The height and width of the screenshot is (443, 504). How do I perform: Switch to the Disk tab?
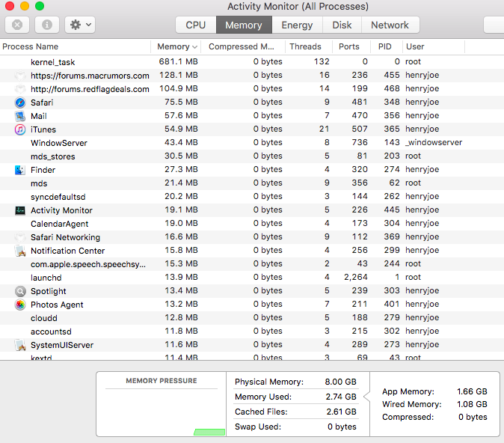point(342,25)
